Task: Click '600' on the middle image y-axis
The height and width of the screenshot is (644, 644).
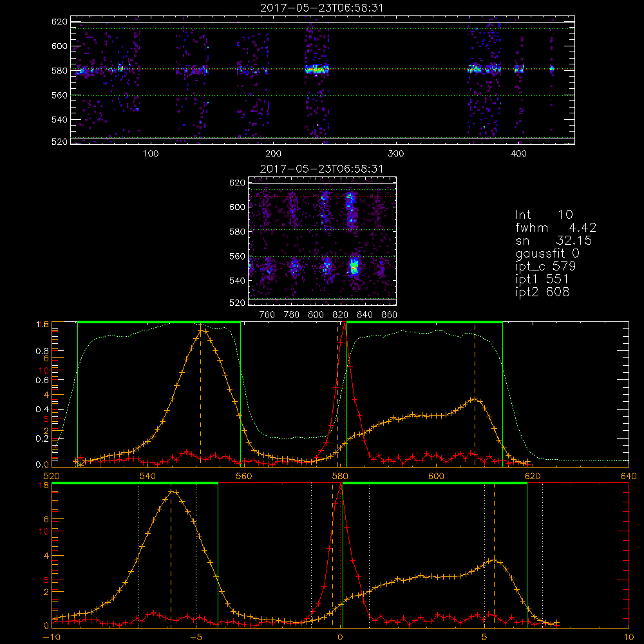Action: click(x=237, y=207)
